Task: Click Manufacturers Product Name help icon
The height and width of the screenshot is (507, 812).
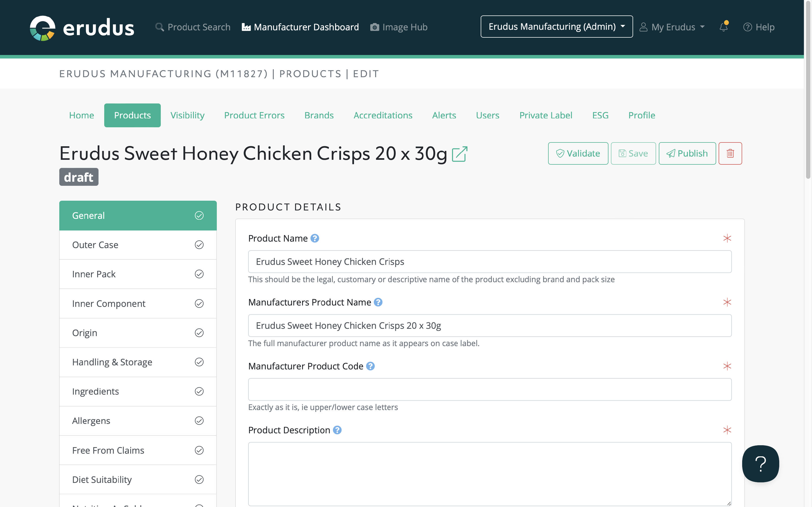Action: (378, 302)
